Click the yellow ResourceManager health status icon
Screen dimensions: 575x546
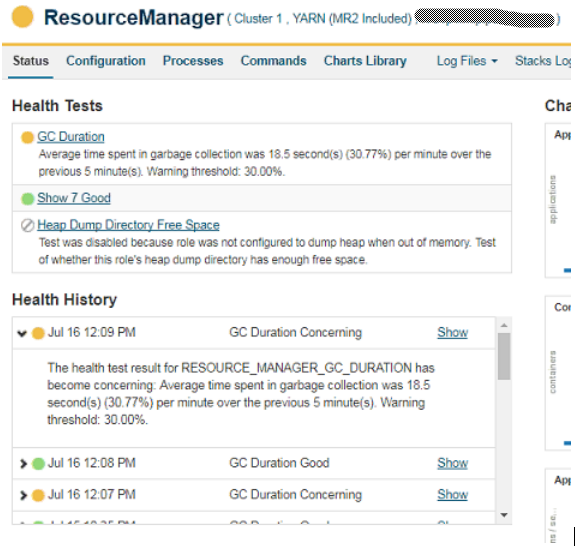click(23, 17)
